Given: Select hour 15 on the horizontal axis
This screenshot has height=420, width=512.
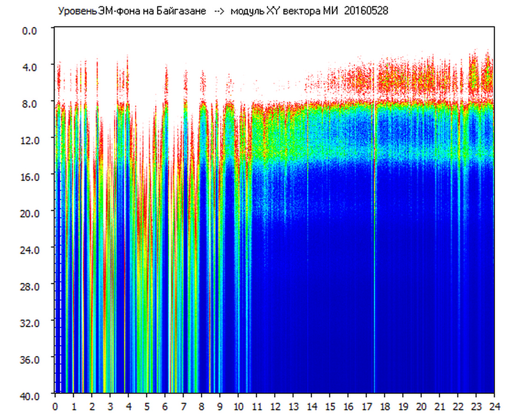Looking at the screenshot, I should pyautogui.click(x=330, y=406).
